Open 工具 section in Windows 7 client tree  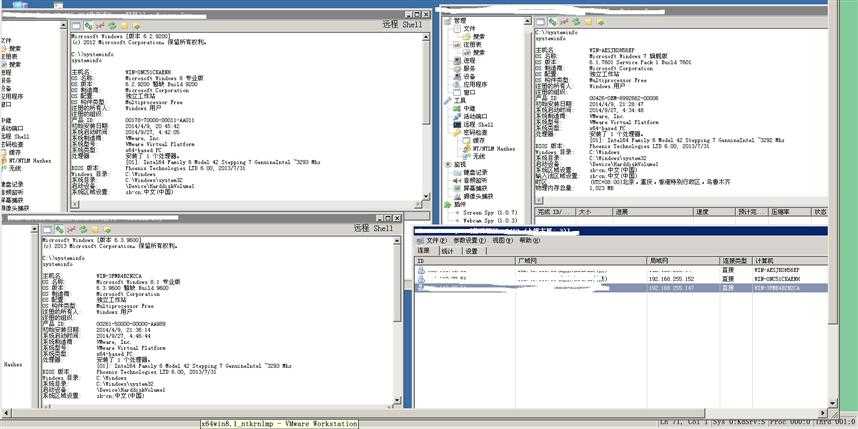(x=460, y=101)
